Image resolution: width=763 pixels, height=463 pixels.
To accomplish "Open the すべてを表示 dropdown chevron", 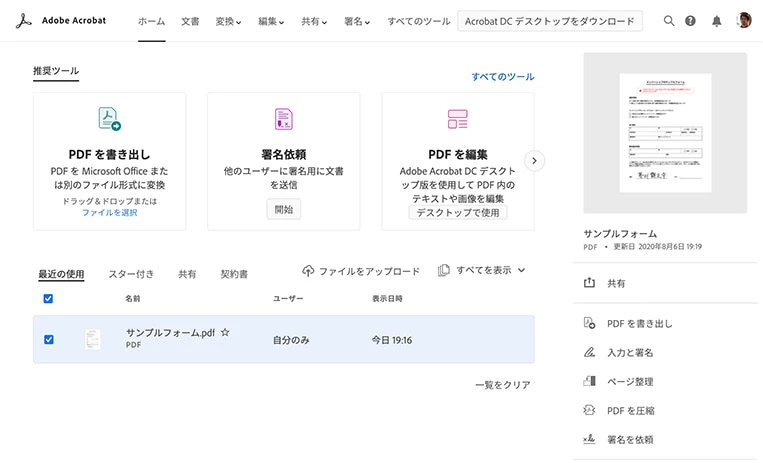I will coord(521,270).
